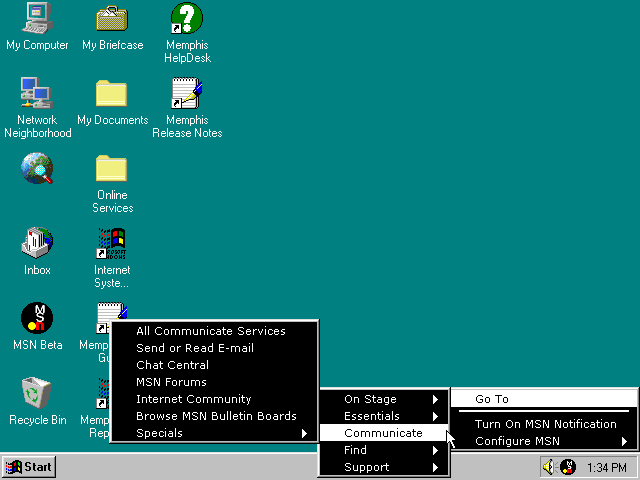Expand the Essentials submenu

pyautogui.click(x=384, y=416)
